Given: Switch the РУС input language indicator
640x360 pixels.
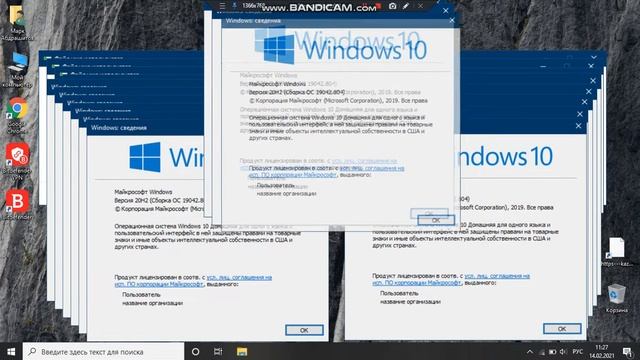Looking at the screenshot, I should 578,352.
